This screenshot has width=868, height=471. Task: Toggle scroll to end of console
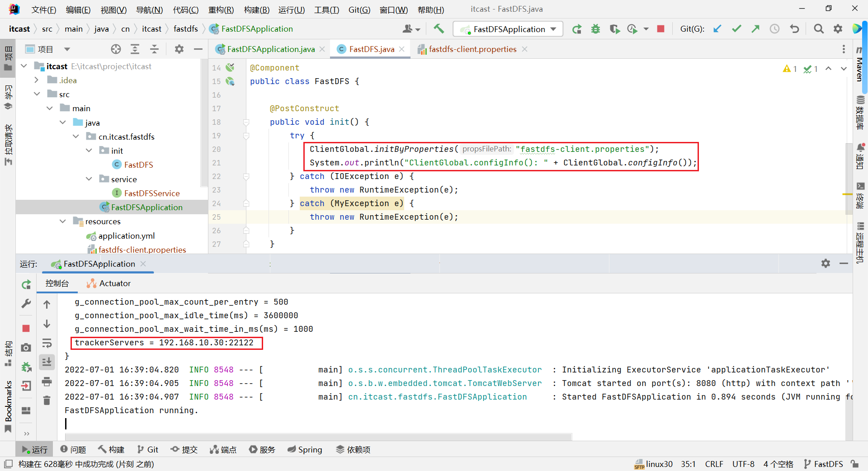[x=47, y=362]
